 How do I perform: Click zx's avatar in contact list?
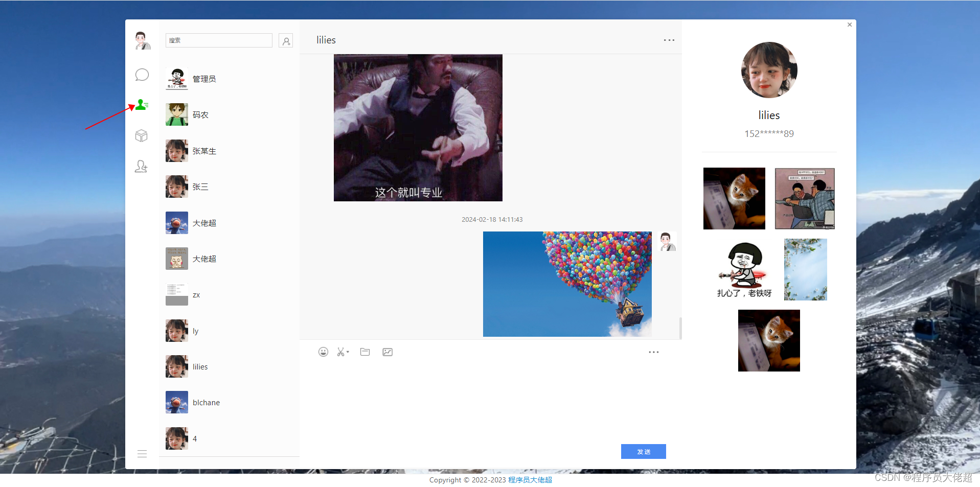[177, 294]
